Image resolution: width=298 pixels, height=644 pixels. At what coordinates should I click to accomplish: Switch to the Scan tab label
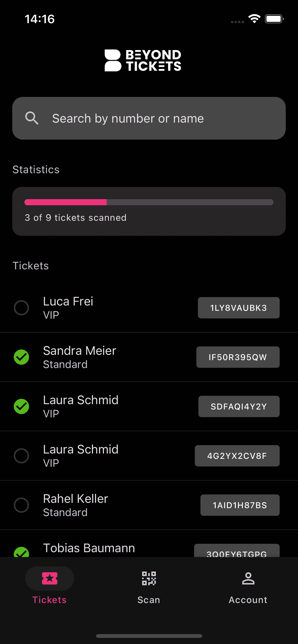[x=149, y=600]
